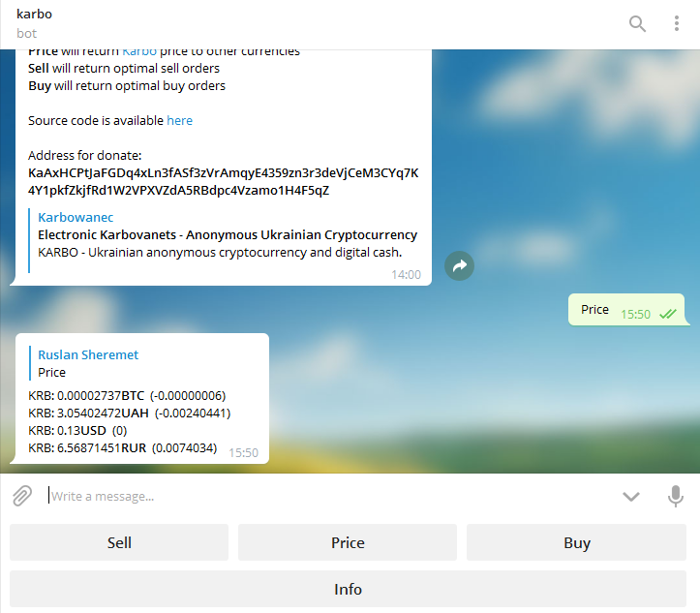Click the 15:50 timestamp on price reply

coord(243,452)
